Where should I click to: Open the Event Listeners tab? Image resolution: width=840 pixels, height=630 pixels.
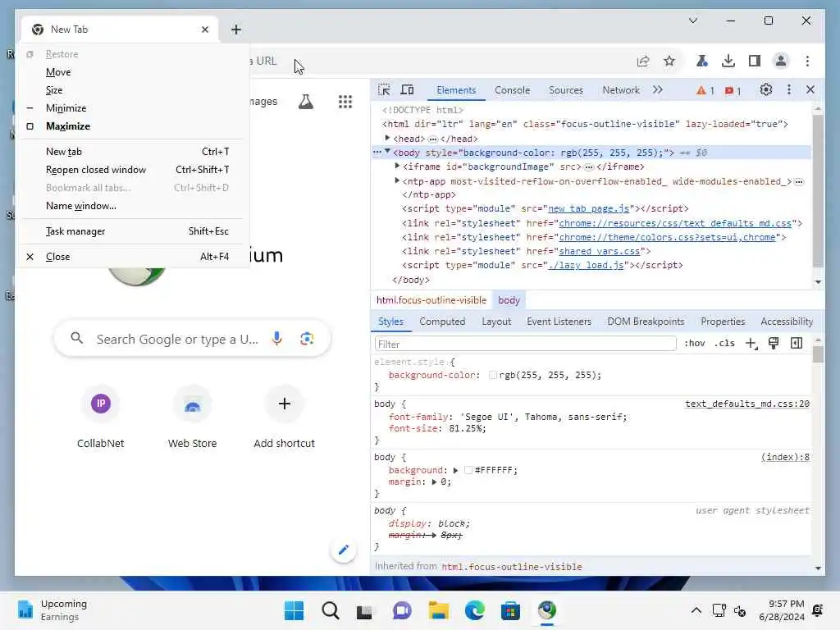[x=559, y=322]
